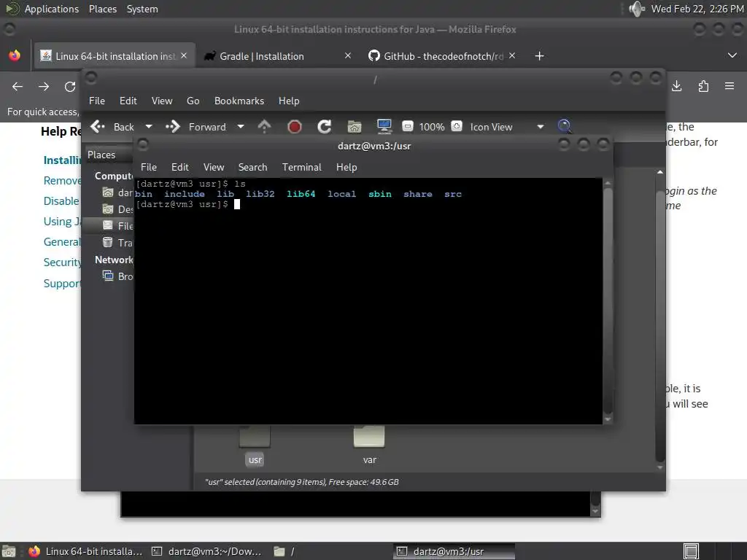Open terminal View menu

point(214,167)
